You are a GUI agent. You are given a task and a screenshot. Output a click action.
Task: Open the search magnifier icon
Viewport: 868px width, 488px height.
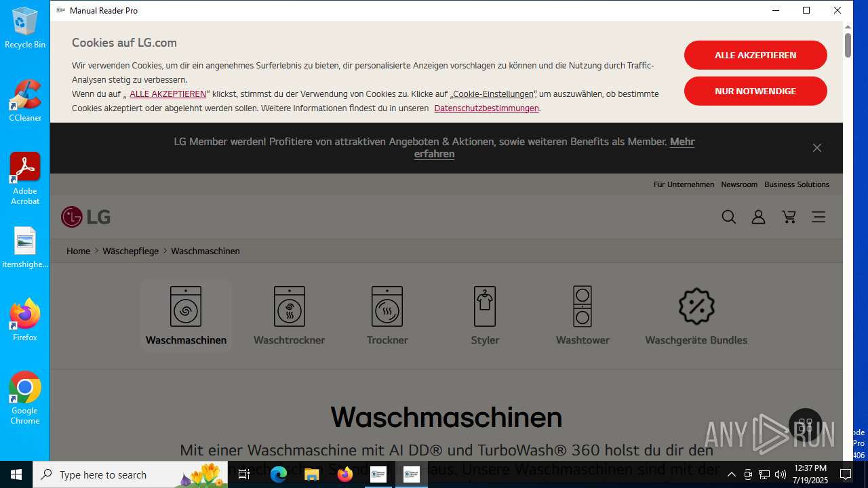coord(729,217)
